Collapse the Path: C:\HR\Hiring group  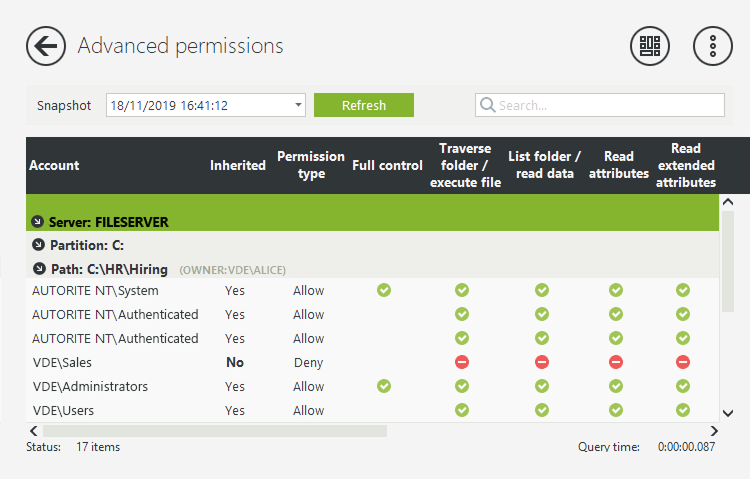[39, 269]
